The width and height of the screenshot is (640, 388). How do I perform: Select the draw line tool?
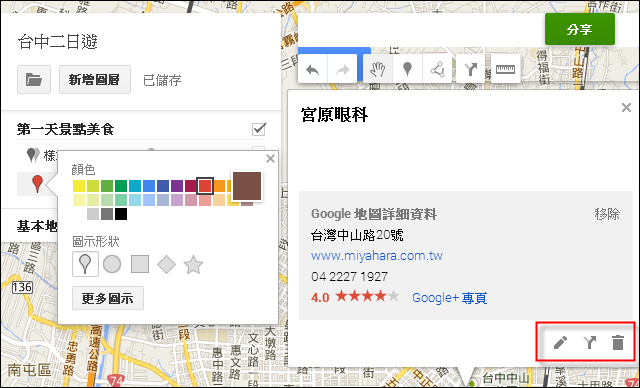(437, 70)
